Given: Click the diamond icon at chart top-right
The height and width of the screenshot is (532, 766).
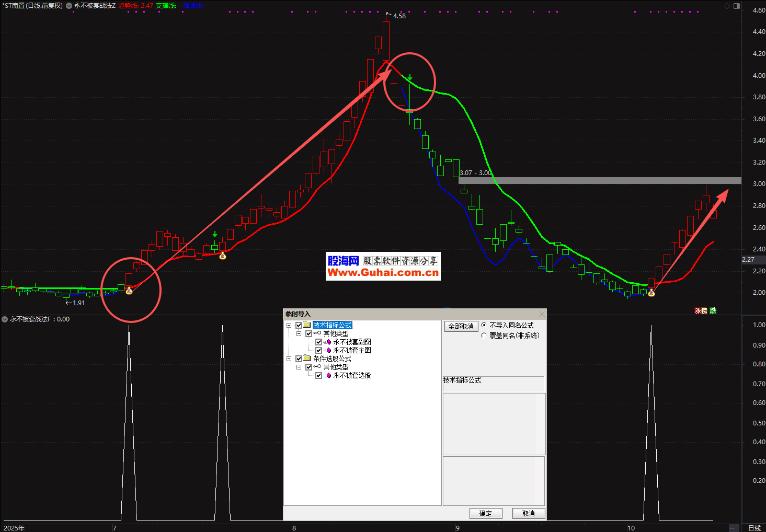Looking at the screenshot, I should (727, 6).
